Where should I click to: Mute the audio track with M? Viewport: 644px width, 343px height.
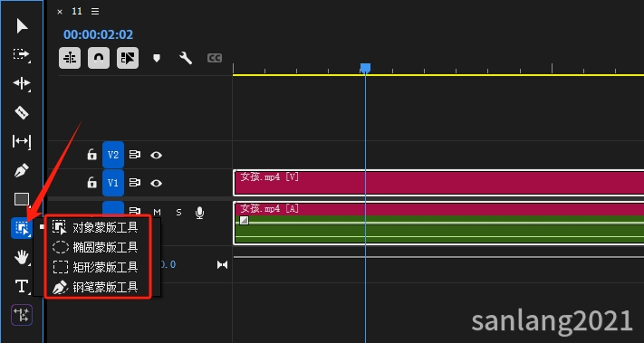(157, 212)
